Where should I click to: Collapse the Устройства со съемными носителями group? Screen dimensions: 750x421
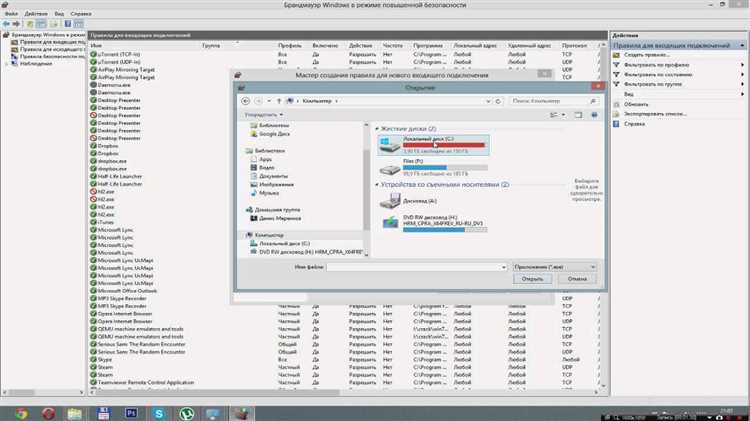click(377, 185)
